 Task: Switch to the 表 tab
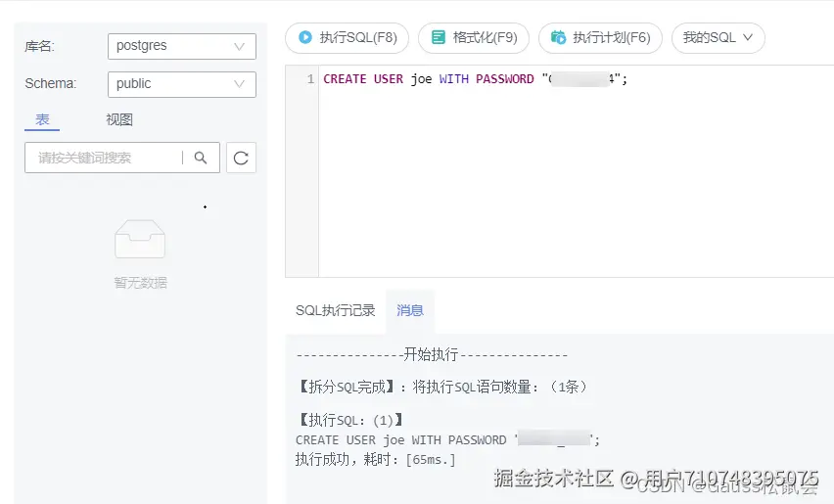[x=42, y=119]
